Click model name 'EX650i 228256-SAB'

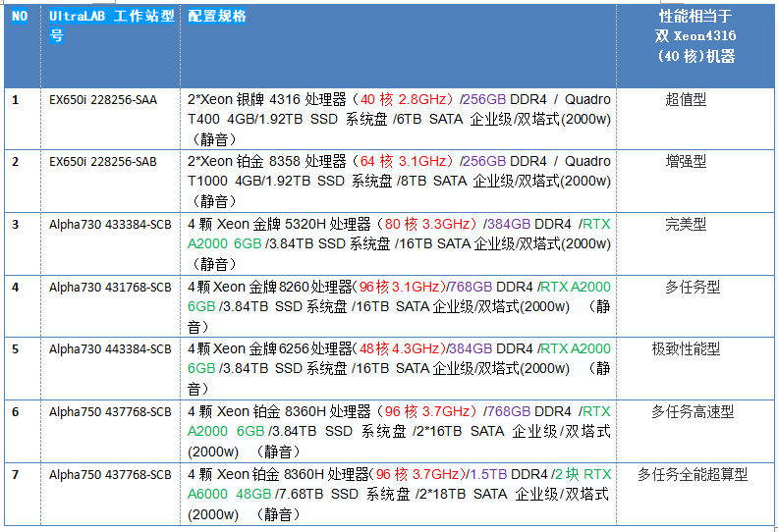(103, 162)
